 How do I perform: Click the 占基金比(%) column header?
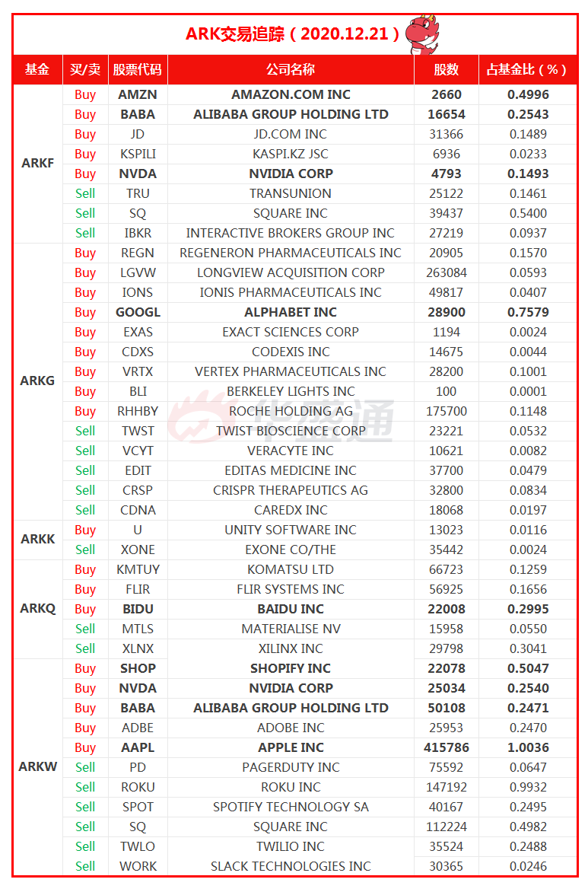pos(528,70)
